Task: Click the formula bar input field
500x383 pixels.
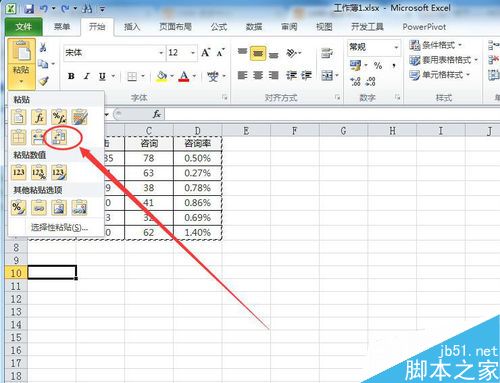Action: (x=332, y=114)
